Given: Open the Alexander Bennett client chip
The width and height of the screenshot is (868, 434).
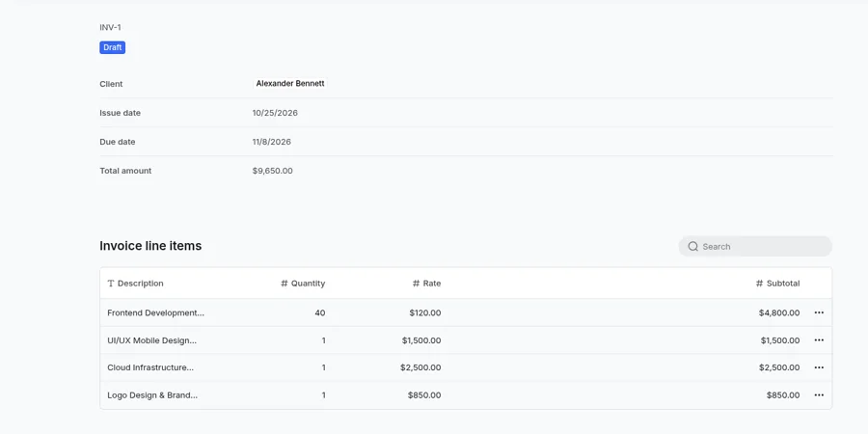Looking at the screenshot, I should (x=290, y=84).
